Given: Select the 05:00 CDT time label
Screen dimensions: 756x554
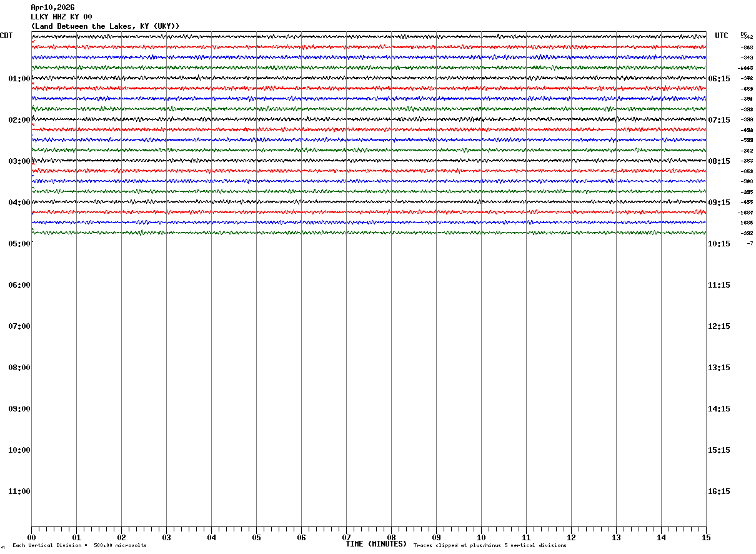Looking at the screenshot, I should tap(19, 244).
